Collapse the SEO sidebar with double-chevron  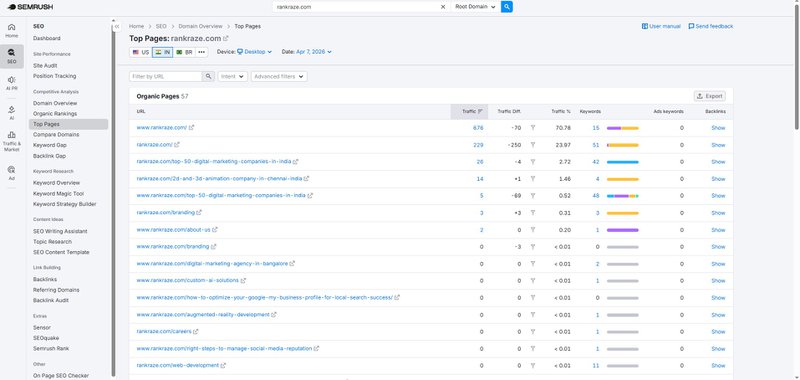pos(117,27)
